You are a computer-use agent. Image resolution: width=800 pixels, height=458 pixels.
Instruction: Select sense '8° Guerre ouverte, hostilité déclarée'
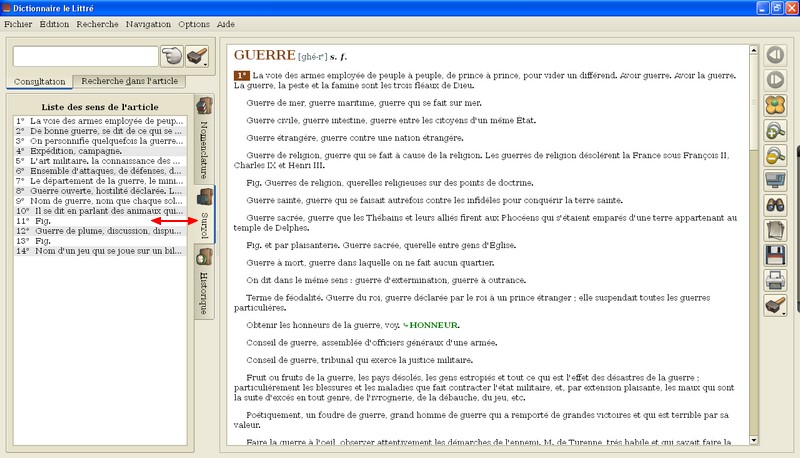99,191
